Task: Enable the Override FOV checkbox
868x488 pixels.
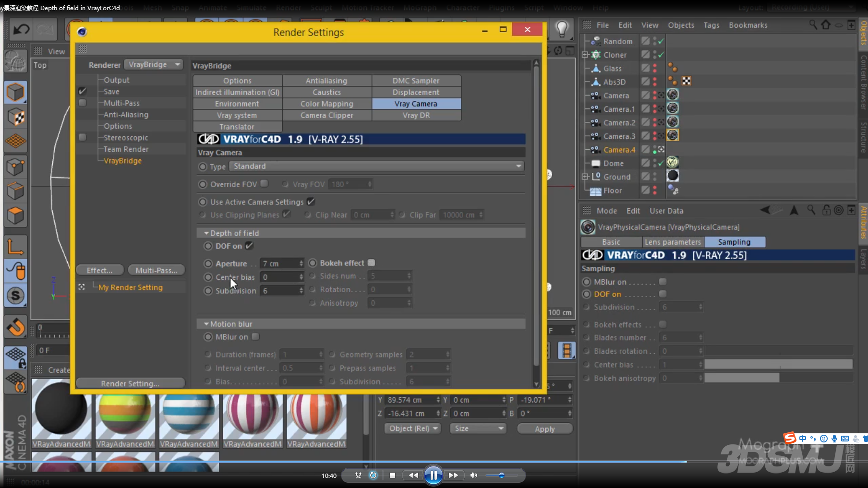Action: tap(264, 184)
